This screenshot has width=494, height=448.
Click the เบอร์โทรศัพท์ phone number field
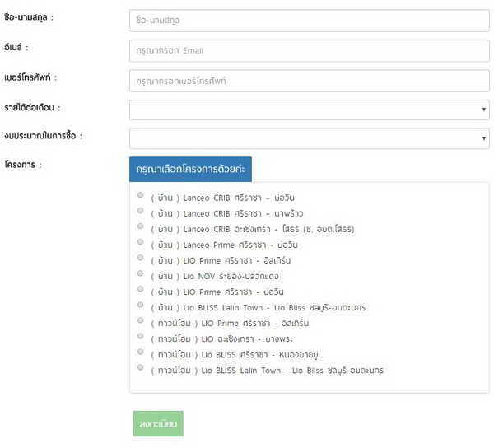pyautogui.click(x=309, y=81)
